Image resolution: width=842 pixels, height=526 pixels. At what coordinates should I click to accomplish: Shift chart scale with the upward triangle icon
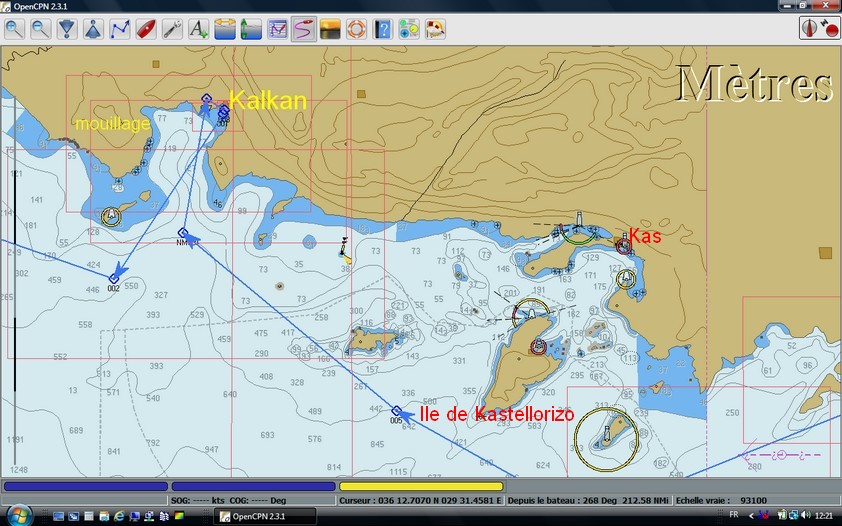coord(93,29)
